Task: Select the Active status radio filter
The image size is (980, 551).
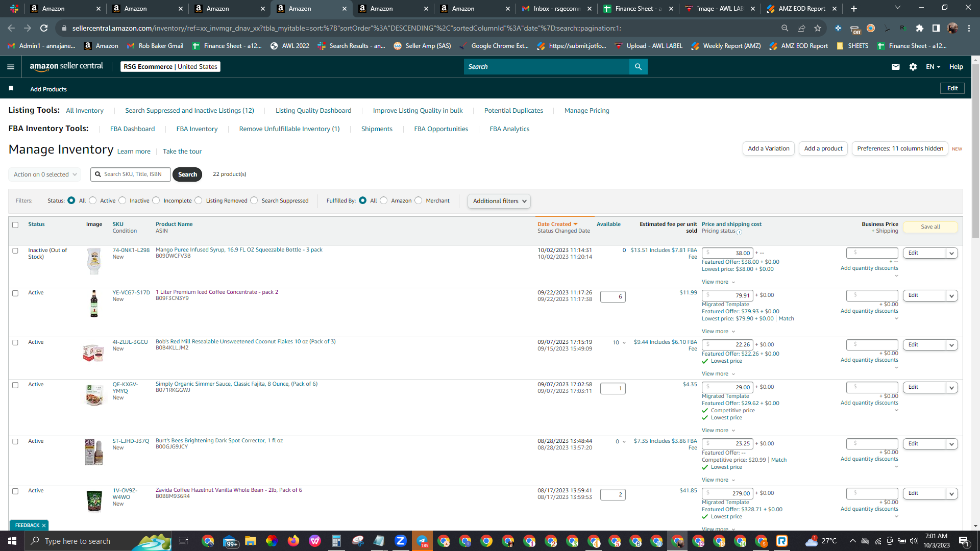Action: [x=92, y=201]
